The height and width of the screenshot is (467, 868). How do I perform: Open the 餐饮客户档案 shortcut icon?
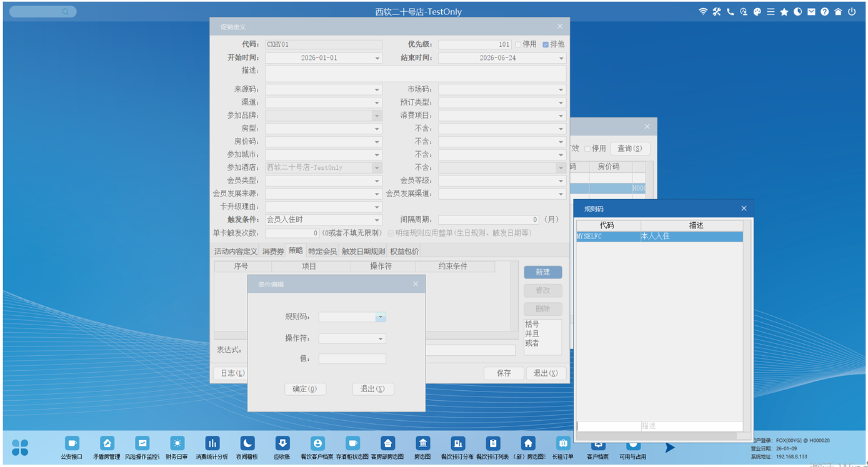point(317,443)
